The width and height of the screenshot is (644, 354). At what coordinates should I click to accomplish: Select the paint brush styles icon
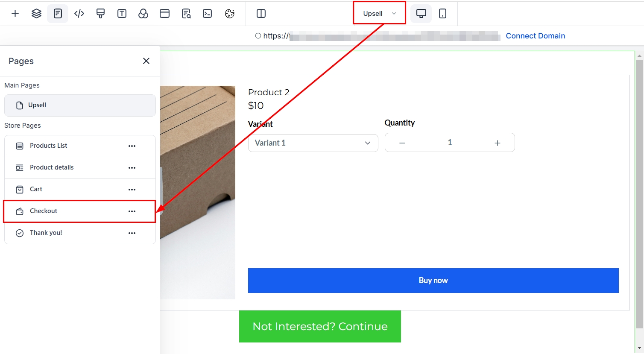pos(101,14)
